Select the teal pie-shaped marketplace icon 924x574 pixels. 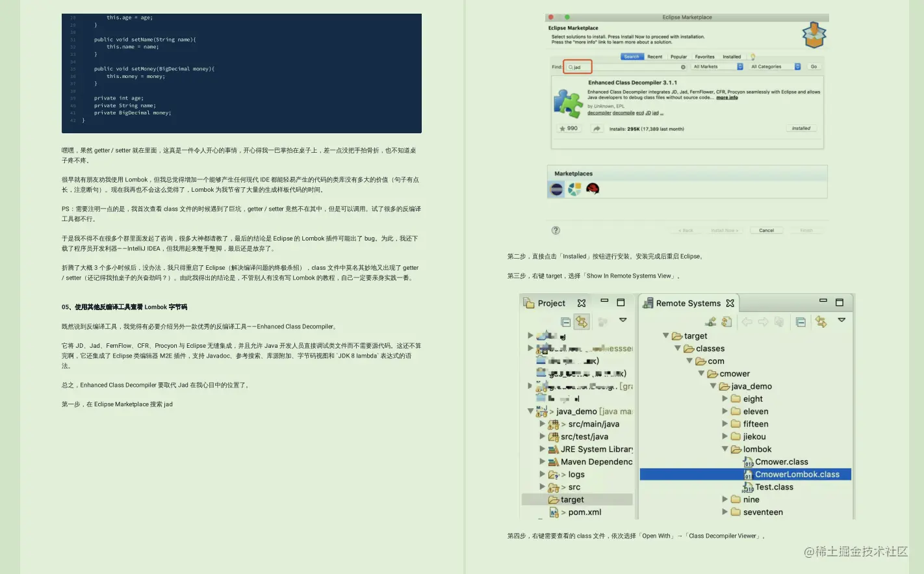pos(574,189)
